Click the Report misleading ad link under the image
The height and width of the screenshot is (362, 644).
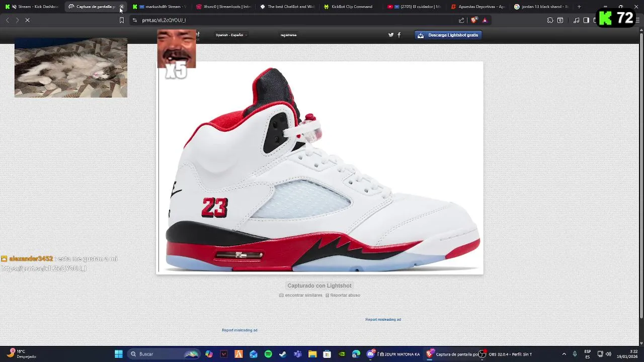[239, 330]
